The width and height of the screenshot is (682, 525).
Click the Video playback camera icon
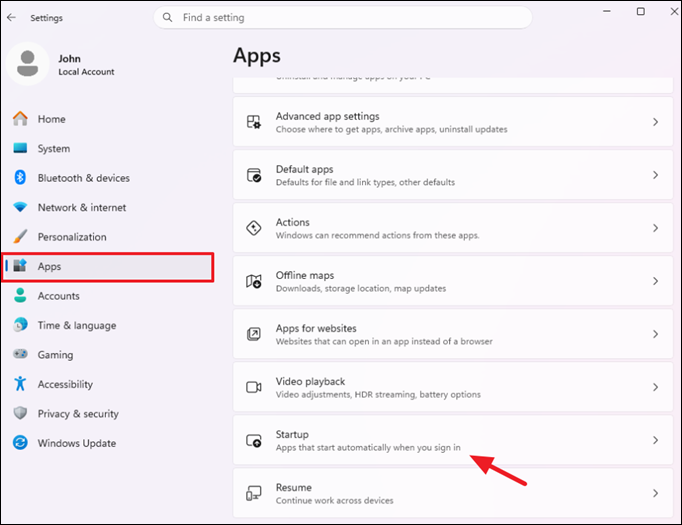254,387
